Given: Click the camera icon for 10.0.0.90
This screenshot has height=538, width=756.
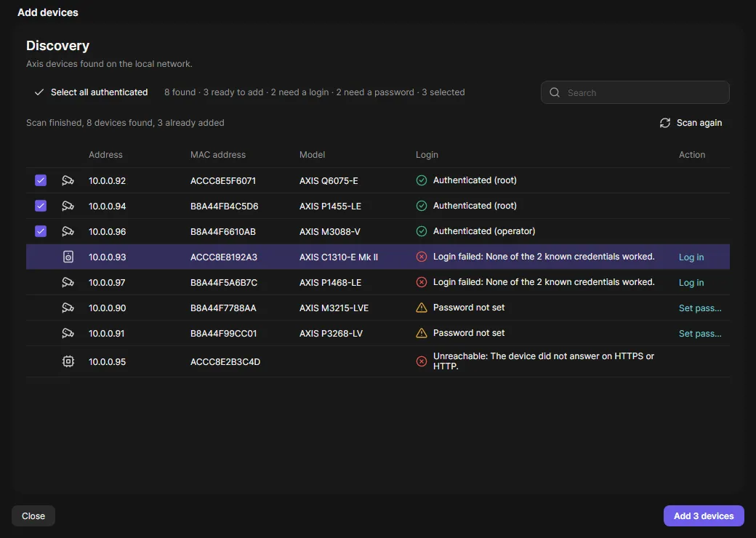Looking at the screenshot, I should pos(68,308).
